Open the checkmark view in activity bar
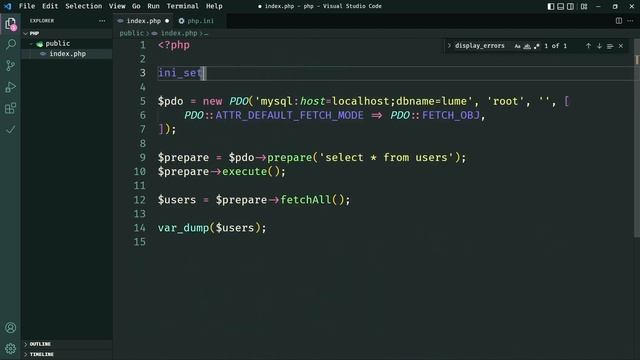640x360 pixels. coord(11,129)
